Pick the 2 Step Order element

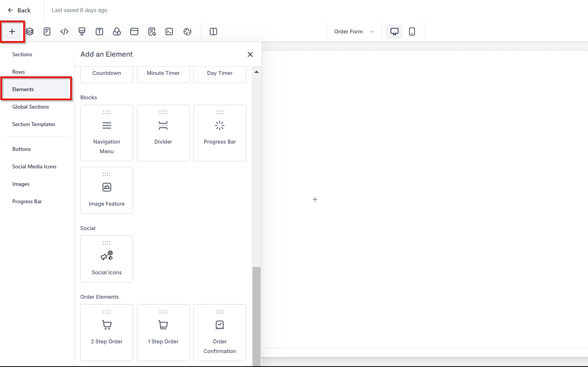107,332
